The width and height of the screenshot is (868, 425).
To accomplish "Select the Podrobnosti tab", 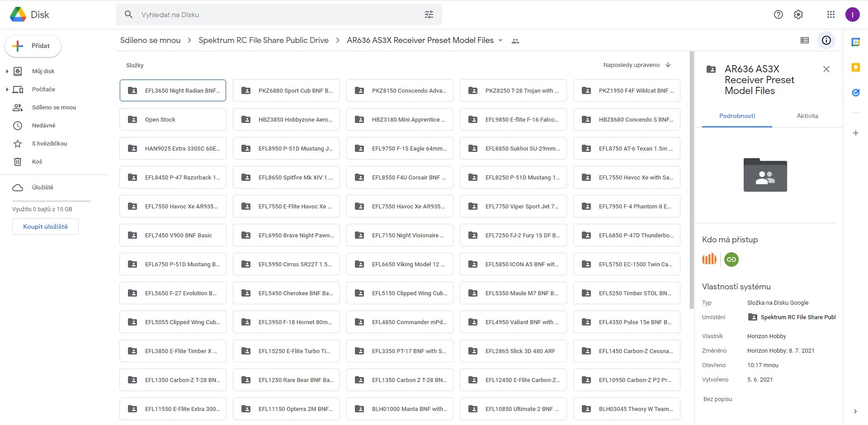I will click(737, 116).
